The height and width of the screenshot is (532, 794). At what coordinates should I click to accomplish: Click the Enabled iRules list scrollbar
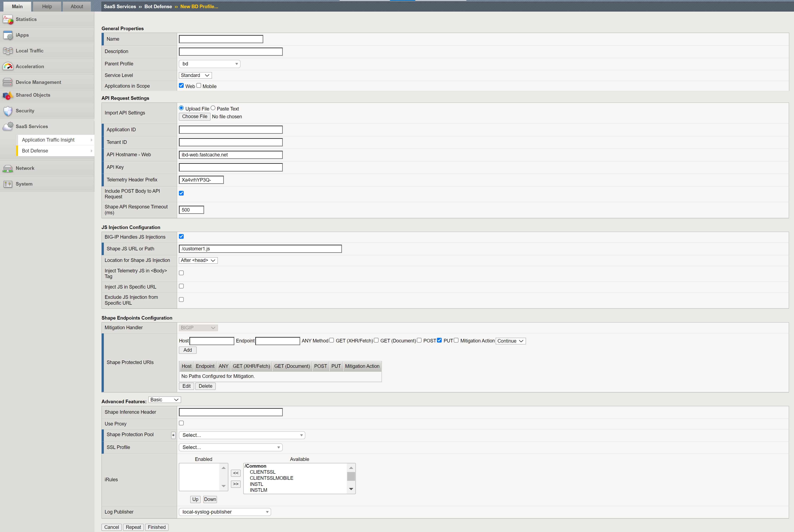pos(223,477)
